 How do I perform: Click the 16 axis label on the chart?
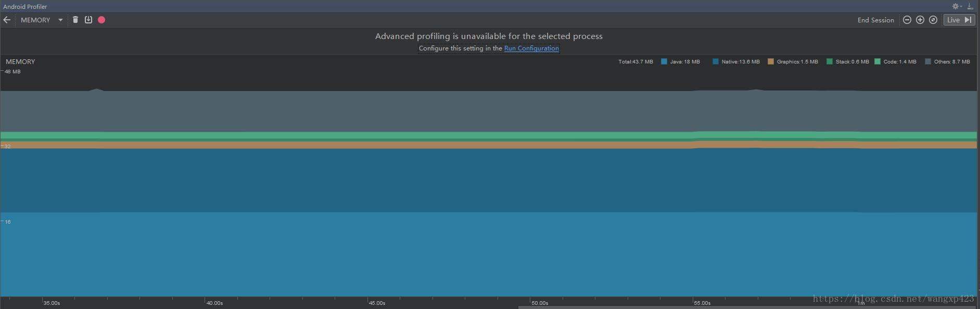click(8, 222)
